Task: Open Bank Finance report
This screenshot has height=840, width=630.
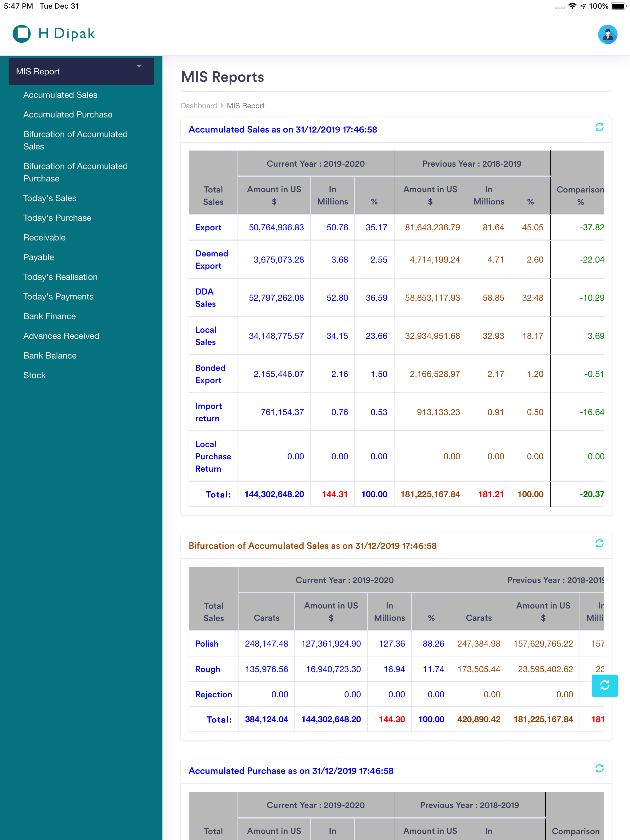Action: (50, 316)
